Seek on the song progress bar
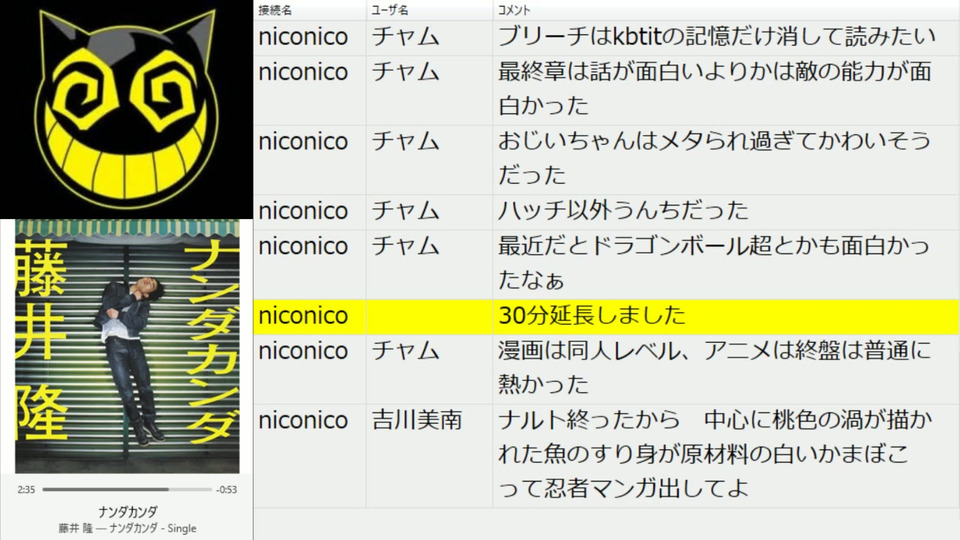This screenshot has height=540, width=960. tap(127, 489)
